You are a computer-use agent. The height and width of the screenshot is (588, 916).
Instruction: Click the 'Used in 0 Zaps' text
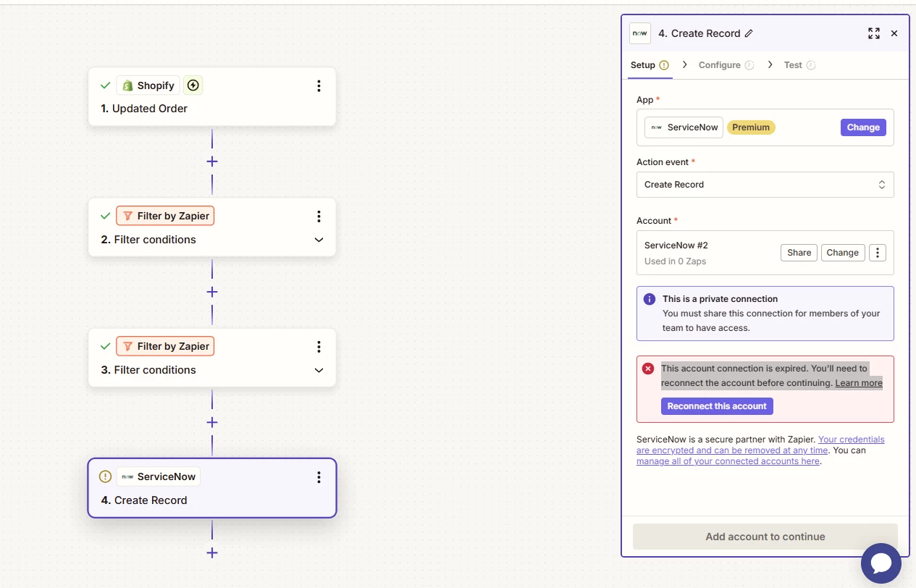(675, 261)
